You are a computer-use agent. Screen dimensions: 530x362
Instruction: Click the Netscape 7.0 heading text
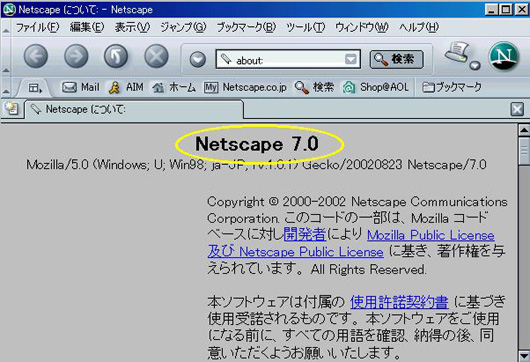(257, 144)
